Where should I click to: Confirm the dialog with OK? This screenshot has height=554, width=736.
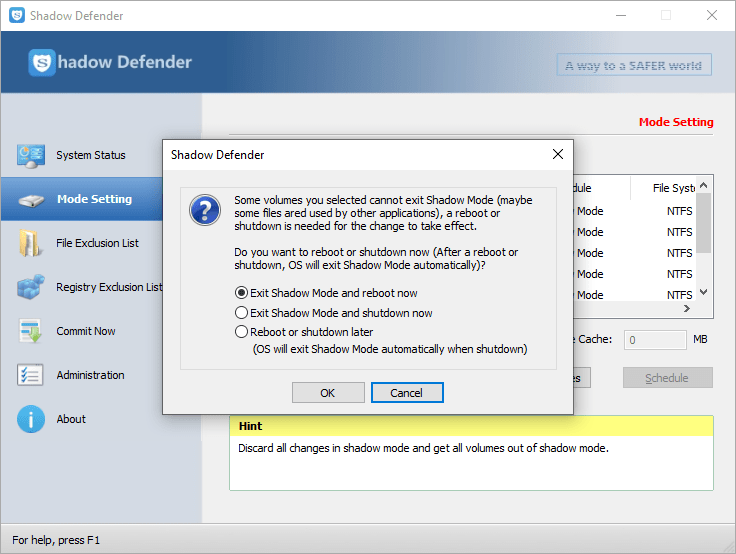(x=328, y=392)
